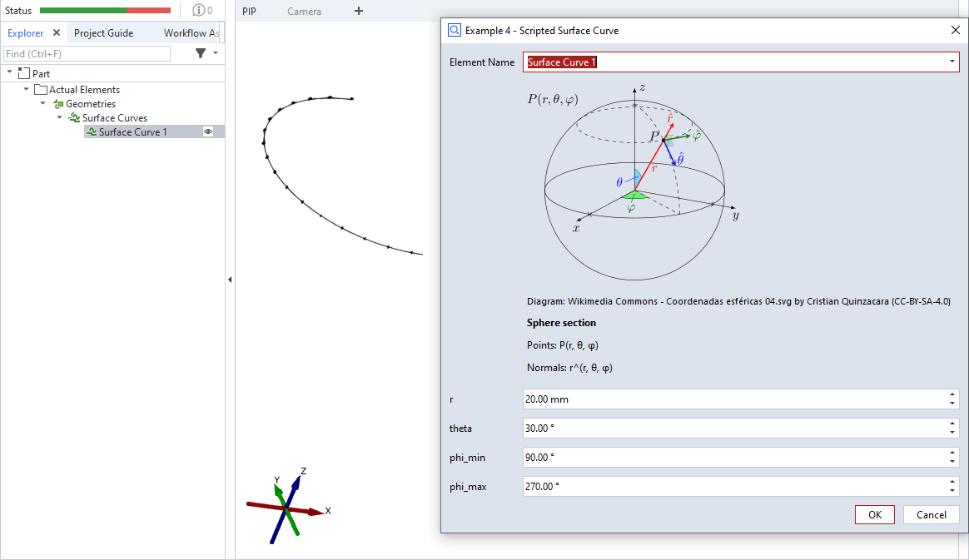969x560 pixels.
Task: Open the filter dropdown arrow
Action: click(x=216, y=53)
